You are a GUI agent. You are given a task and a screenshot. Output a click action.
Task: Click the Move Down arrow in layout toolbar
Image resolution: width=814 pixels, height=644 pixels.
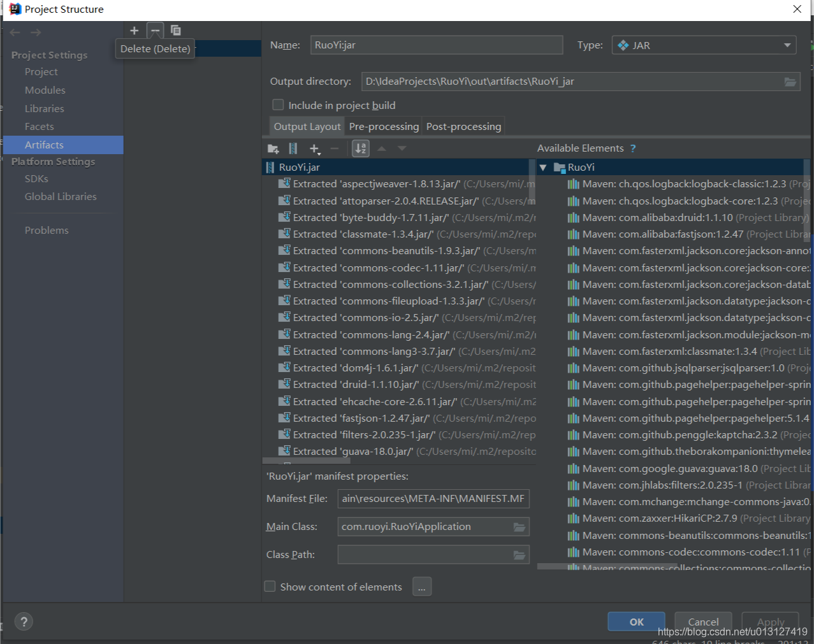click(402, 148)
